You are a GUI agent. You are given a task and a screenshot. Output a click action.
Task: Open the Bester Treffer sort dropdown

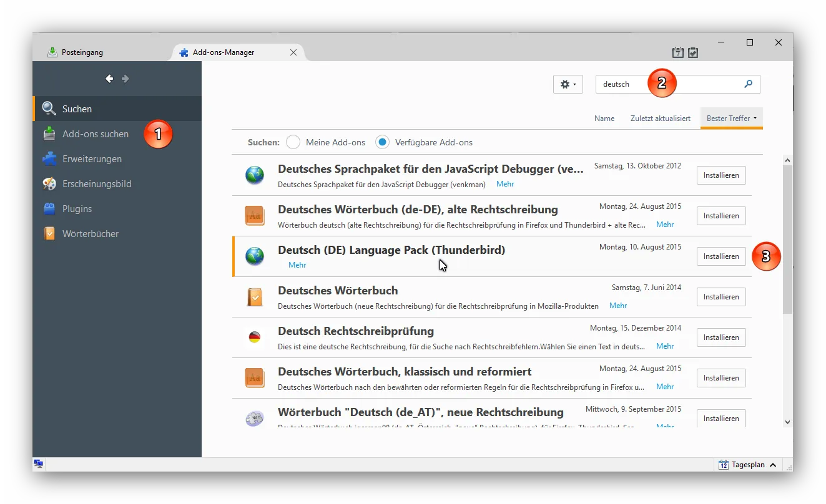732,119
